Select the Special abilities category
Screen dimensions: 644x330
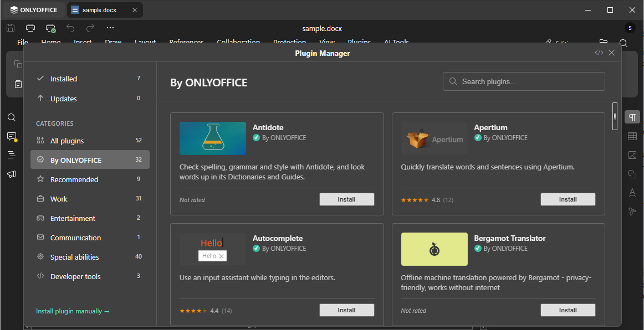click(x=90, y=257)
